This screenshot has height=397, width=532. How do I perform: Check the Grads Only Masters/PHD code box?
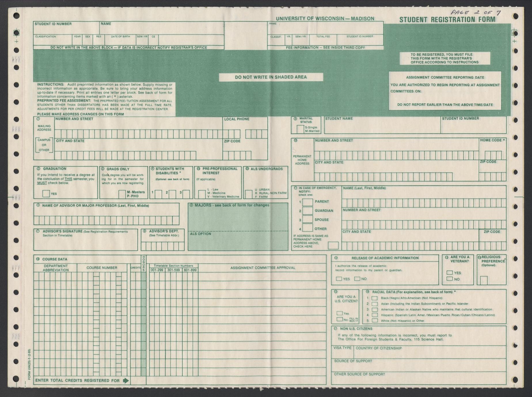(x=122, y=194)
